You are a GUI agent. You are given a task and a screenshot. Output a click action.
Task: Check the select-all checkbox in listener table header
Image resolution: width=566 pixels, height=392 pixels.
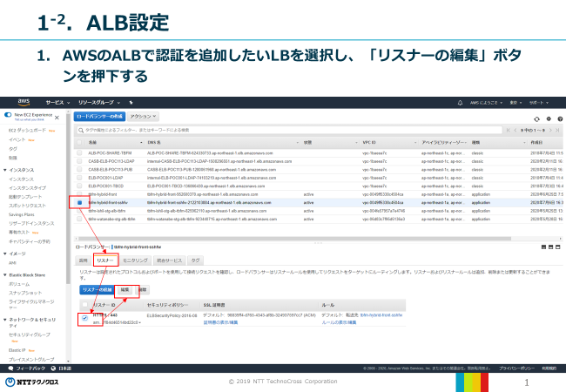pos(84,305)
